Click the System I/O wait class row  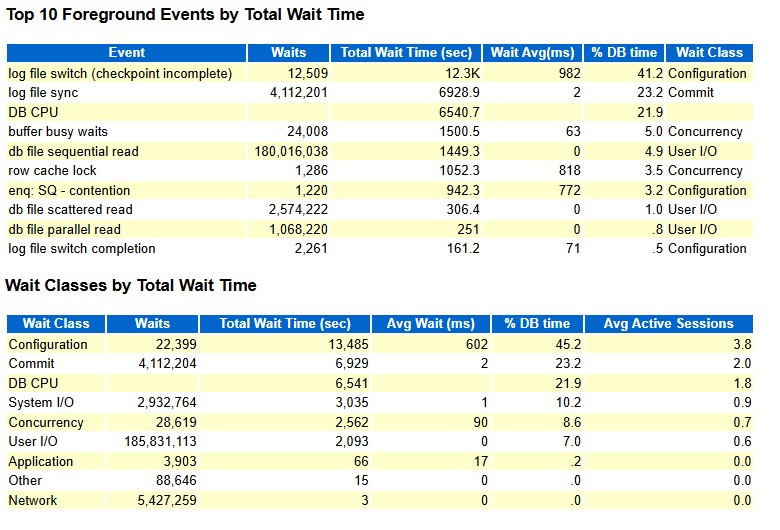380,403
